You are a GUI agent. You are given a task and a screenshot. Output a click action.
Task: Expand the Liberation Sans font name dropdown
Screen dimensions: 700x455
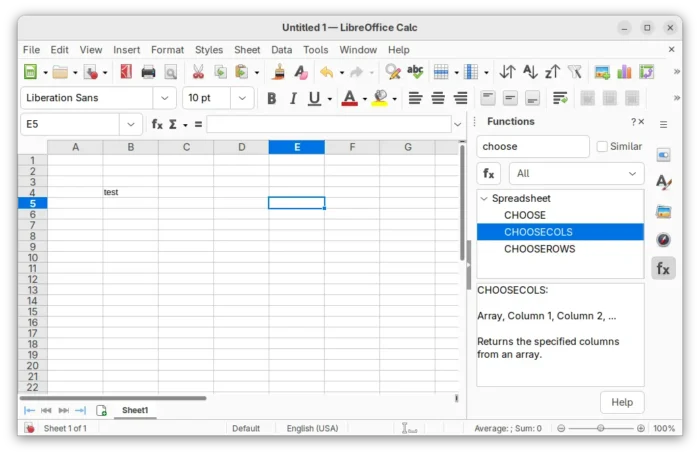pyautogui.click(x=164, y=98)
